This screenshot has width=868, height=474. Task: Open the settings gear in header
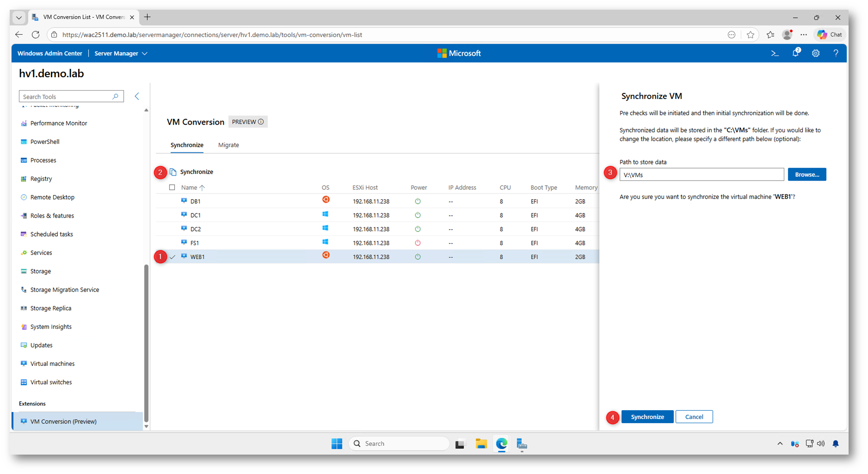pos(816,54)
